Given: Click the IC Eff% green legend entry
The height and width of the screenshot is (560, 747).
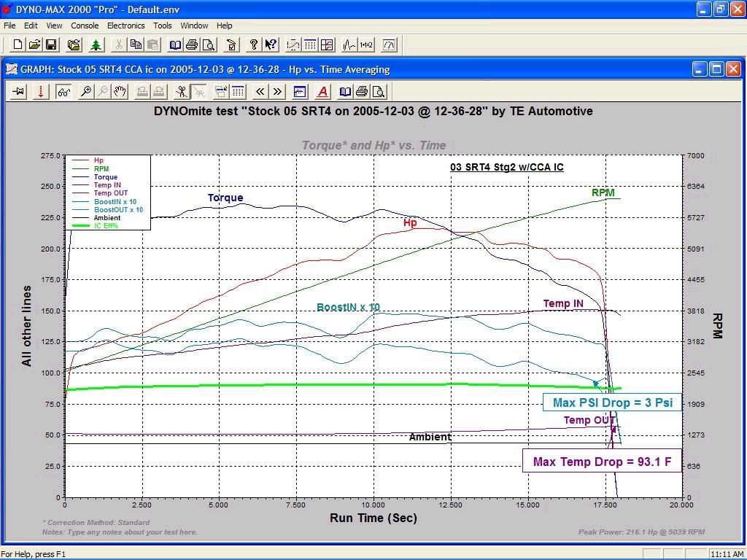Looking at the screenshot, I should click(106, 226).
